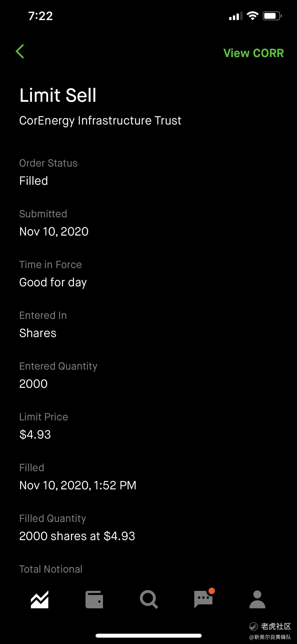
Task: Open messages chat bubble icon
Action: 203,599
